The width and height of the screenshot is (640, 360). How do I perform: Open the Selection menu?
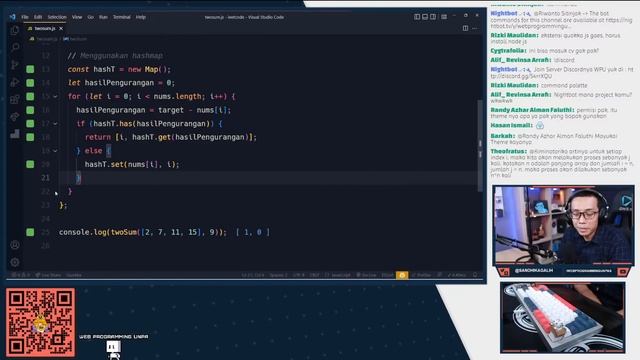(57, 17)
